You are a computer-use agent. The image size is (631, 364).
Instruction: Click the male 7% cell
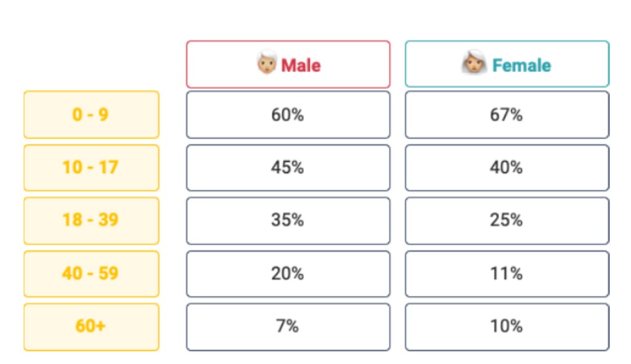pos(288,327)
